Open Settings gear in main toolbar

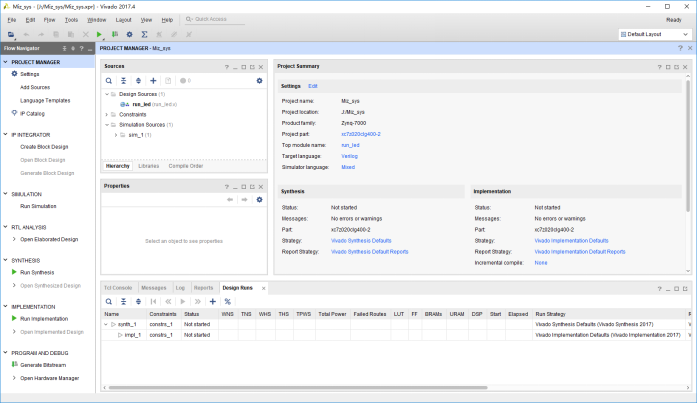(x=129, y=34)
